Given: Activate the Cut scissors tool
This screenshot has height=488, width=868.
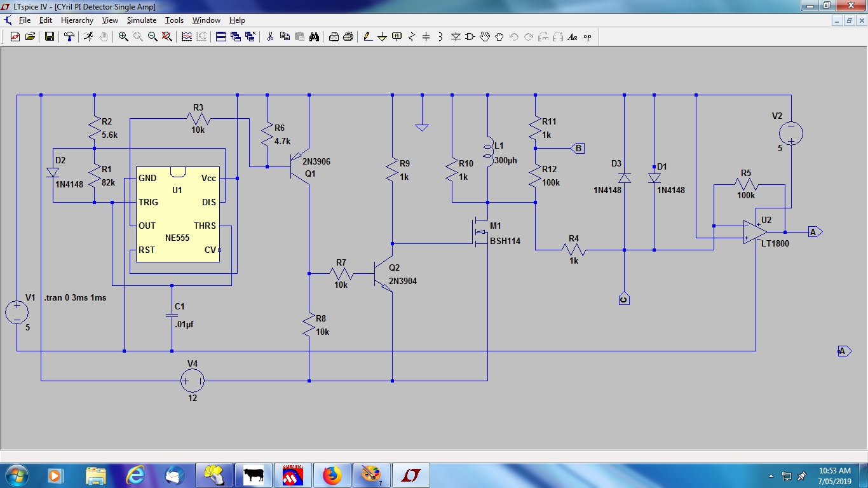Looking at the screenshot, I should [x=270, y=37].
